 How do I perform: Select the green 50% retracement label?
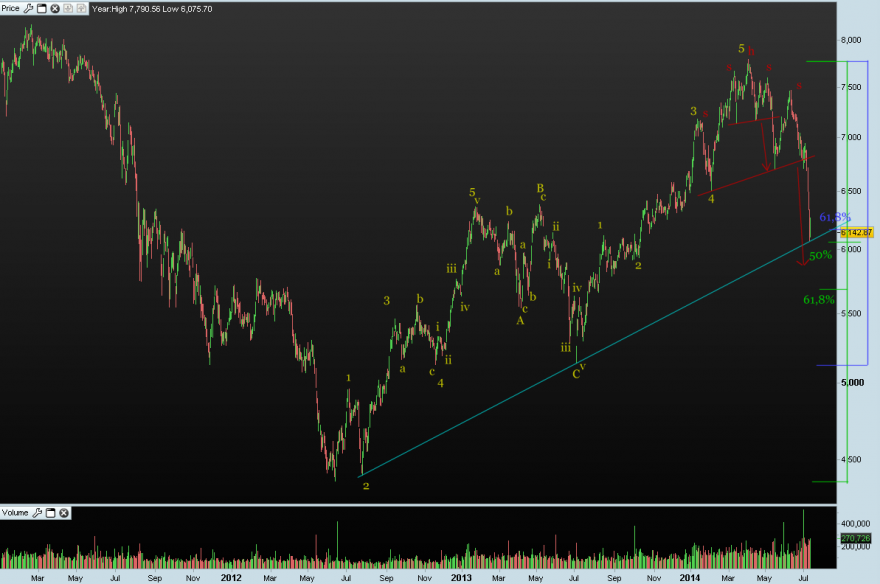click(x=821, y=255)
